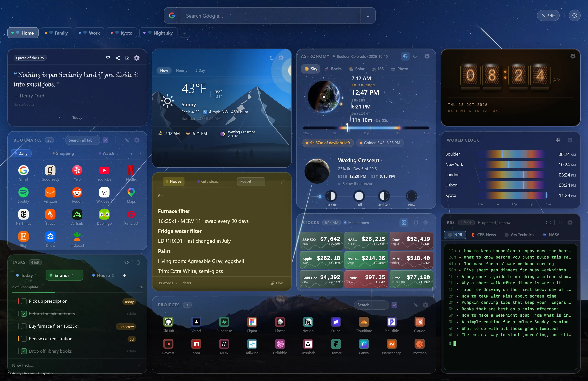
Task: Delete completed tasks with trash icon
Action: click(x=138, y=262)
